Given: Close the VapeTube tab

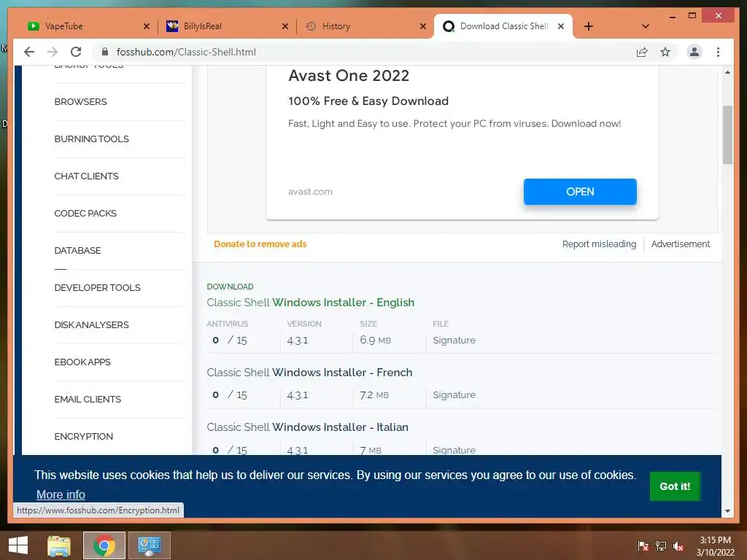Looking at the screenshot, I should [x=146, y=26].
